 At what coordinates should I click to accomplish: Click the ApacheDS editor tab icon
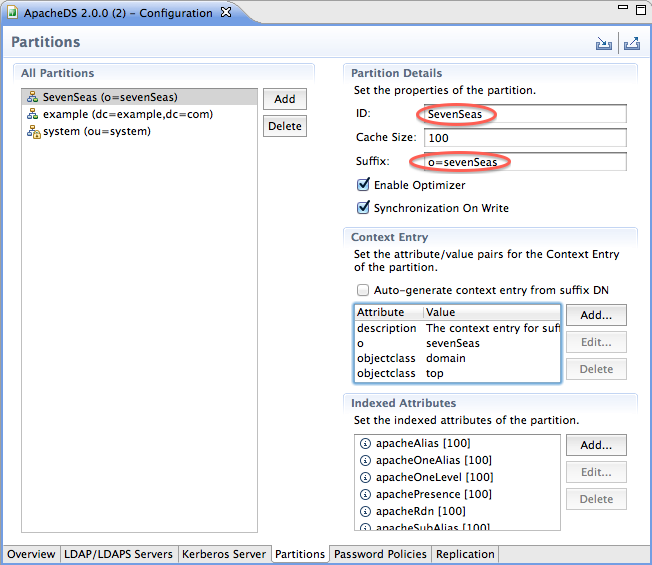pyautogui.click(x=15, y=13)
